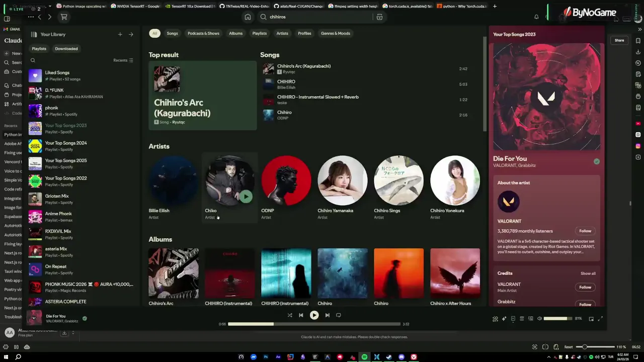The image size is (644, 362).
Task: Open Photoshop from the Windows taskbar
Action: pos(266,357)
